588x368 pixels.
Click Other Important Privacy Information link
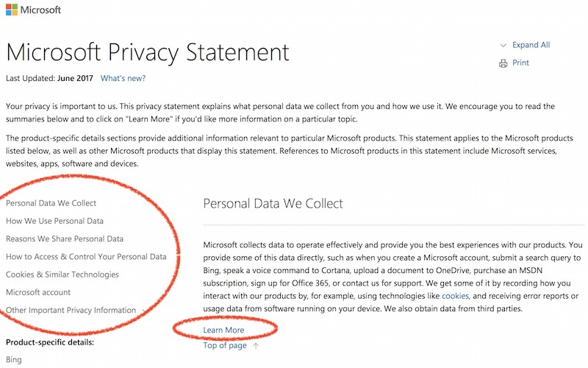coord(71,310)
